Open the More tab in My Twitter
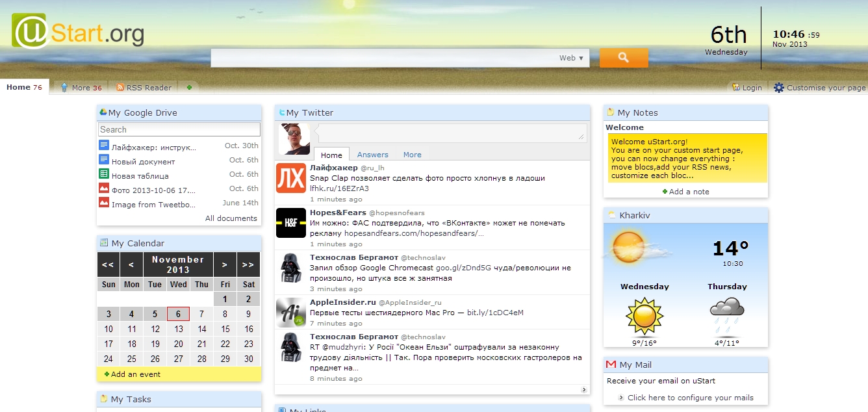 coord(413,155)
